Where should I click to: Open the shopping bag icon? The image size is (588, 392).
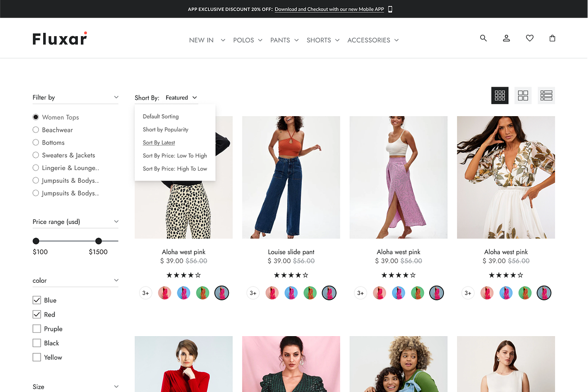click(552, 38)
